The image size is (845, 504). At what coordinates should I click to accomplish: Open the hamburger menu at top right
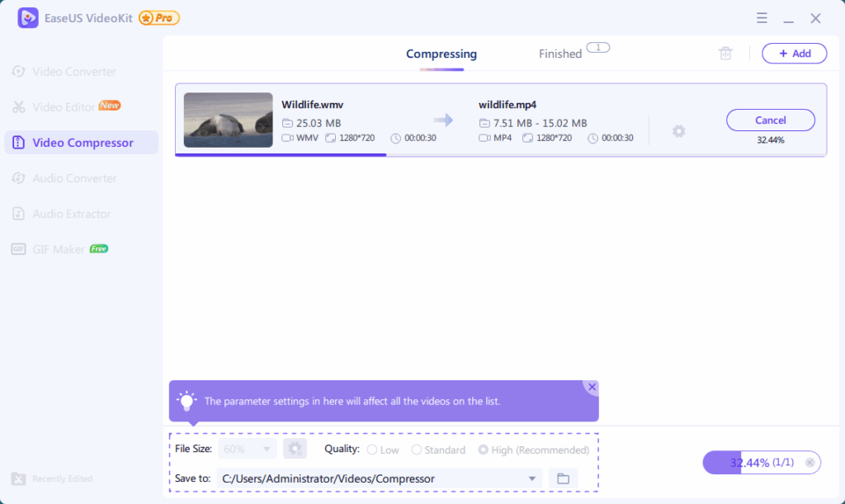click(762, 17)
